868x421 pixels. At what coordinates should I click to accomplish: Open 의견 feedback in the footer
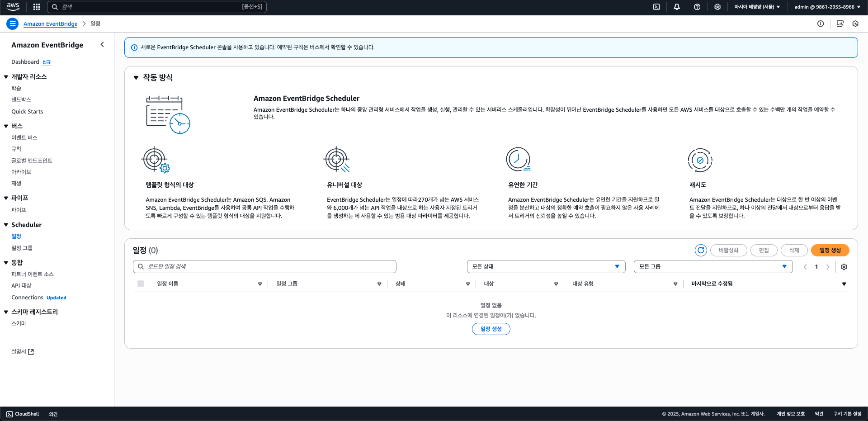click(x=53, y=414)
